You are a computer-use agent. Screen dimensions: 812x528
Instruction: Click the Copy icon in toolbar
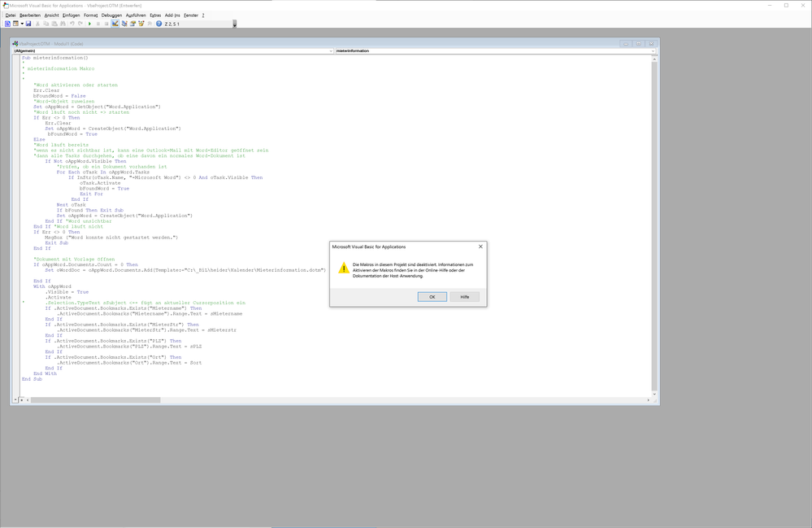[x=46, y=24]
